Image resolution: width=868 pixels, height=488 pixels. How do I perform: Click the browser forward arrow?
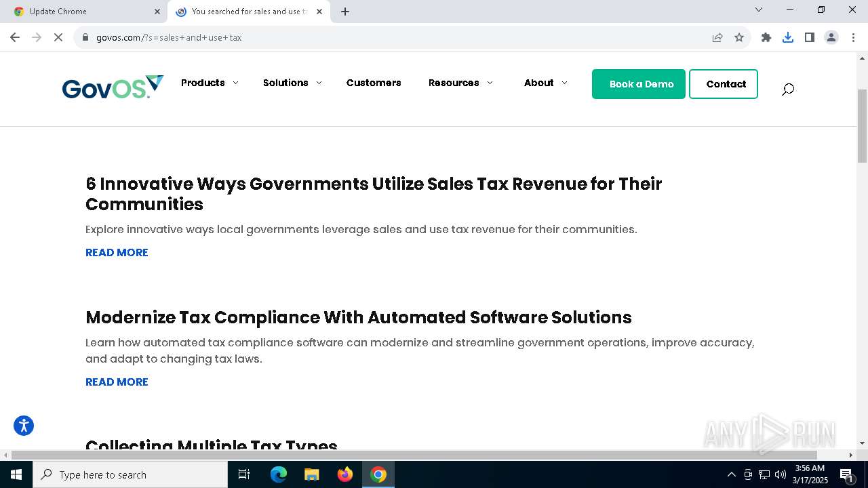37,37
